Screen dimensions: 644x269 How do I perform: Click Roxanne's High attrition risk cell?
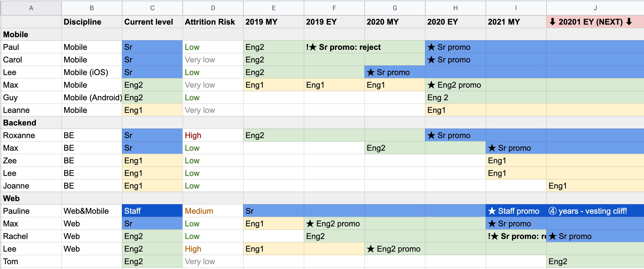coord(193,135)
